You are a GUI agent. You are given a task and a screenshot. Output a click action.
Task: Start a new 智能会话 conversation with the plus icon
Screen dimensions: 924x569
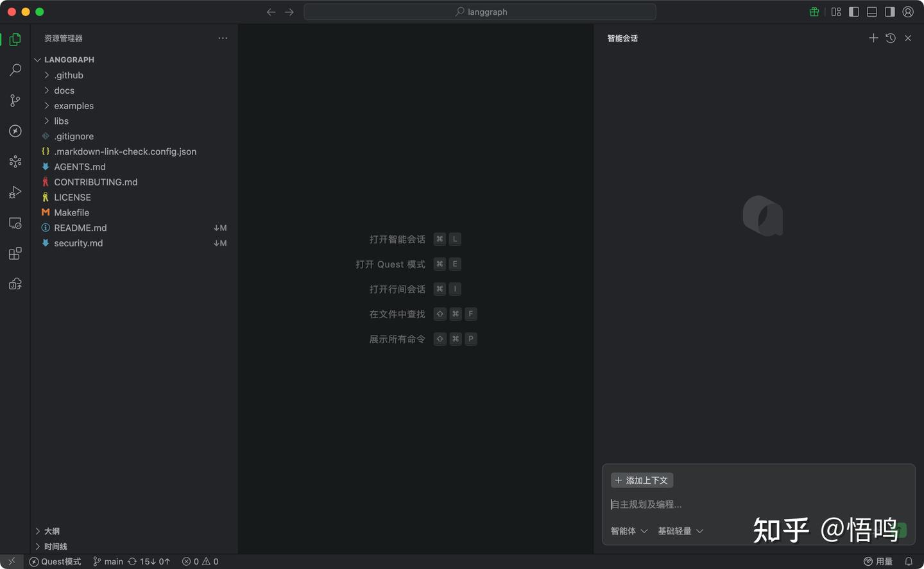coord(873,38)
